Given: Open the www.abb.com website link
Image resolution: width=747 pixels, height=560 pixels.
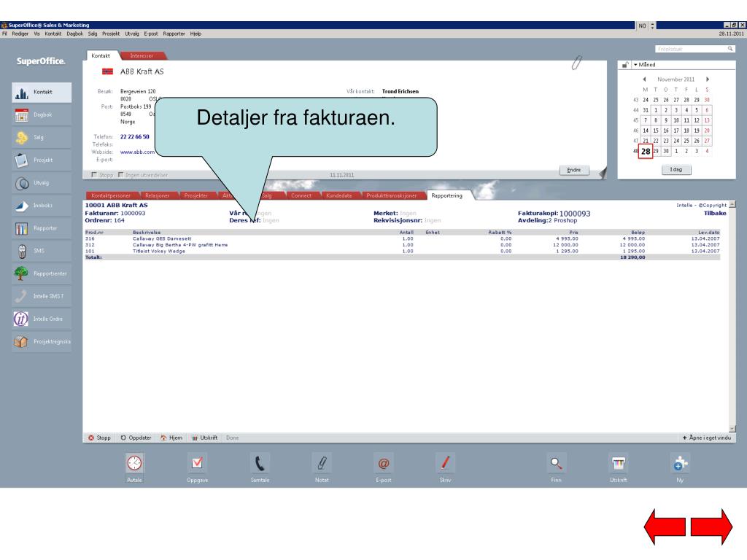Looking at the screenshot, I should click(x=137, y=152).
